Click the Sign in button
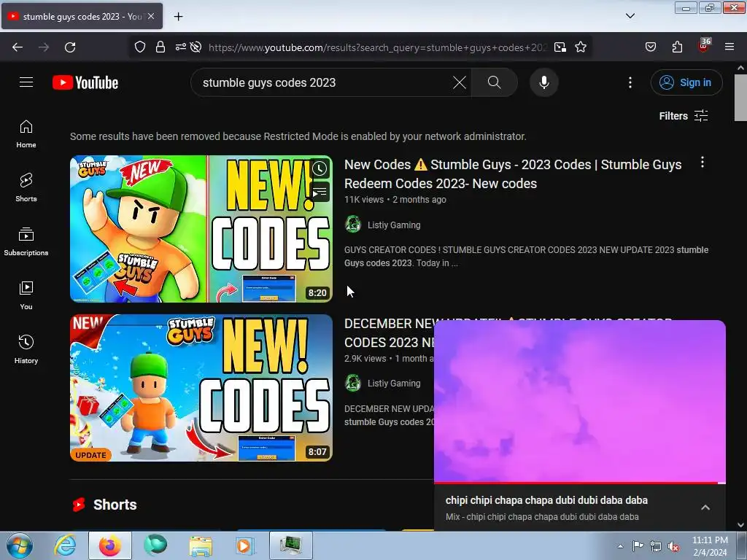747x560 pixels. (x=686, y=82)
